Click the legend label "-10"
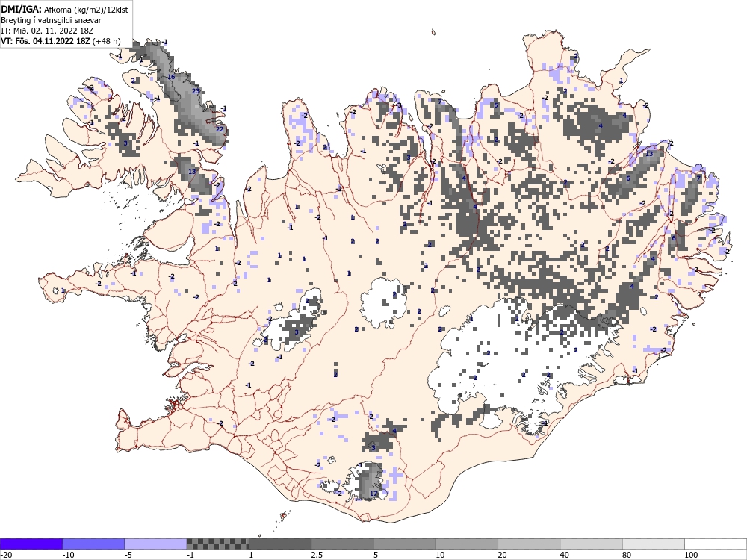 point(69,555)
